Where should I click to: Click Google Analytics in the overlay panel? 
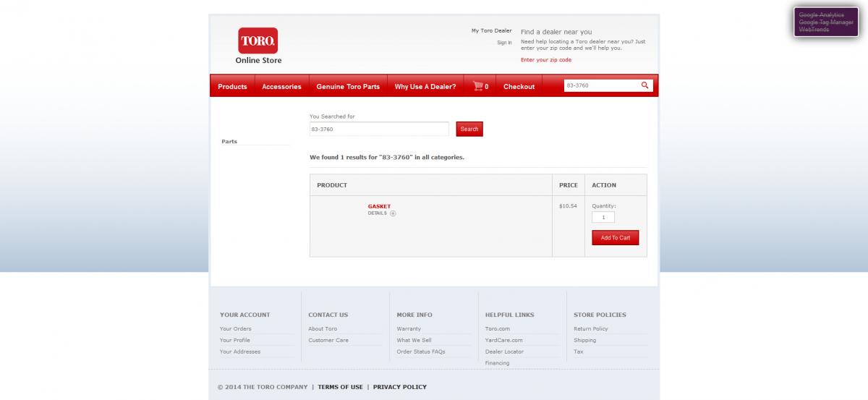pyautogui.click(x=821, y=14)
